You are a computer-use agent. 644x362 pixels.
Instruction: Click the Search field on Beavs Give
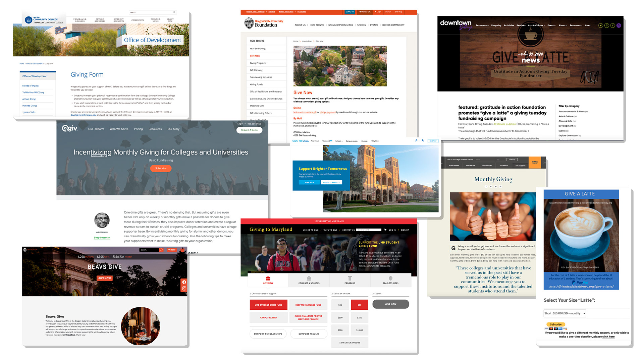(149, 250)
